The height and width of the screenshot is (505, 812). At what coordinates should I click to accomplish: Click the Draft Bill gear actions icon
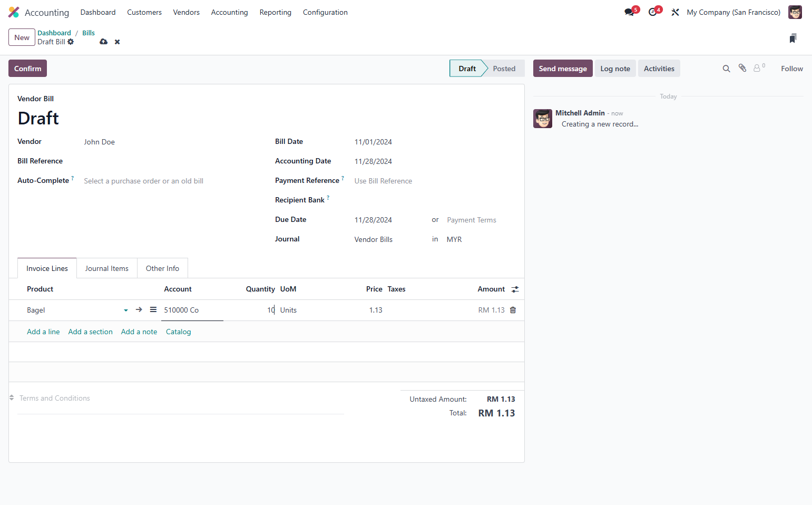[x=71, y=42]
